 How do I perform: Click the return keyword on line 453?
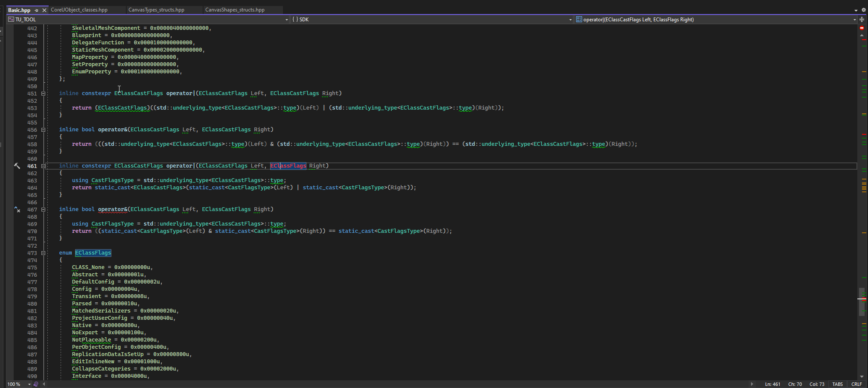tap(82, 108)
